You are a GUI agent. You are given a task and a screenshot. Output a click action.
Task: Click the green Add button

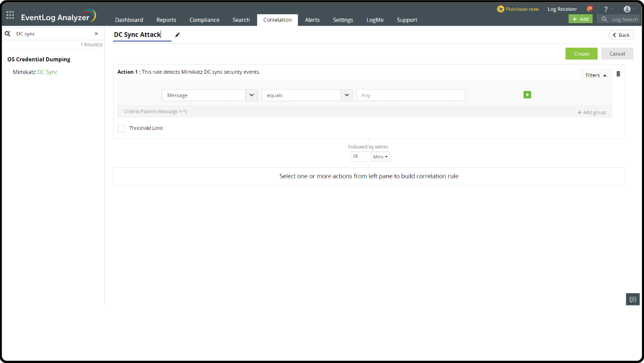[x=581, y=19]
